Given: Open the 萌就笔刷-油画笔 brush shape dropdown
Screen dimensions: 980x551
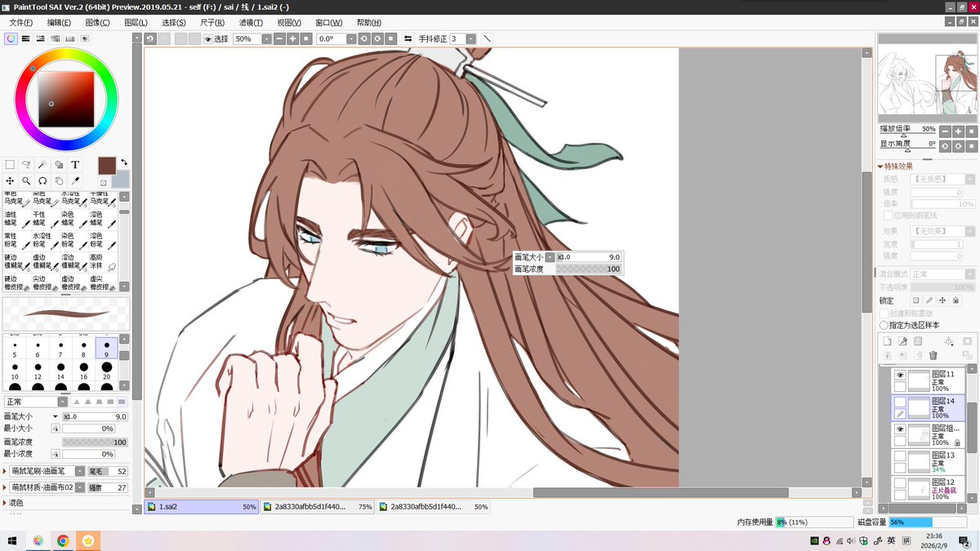Looking at the screenshot, I should [80, 471].
